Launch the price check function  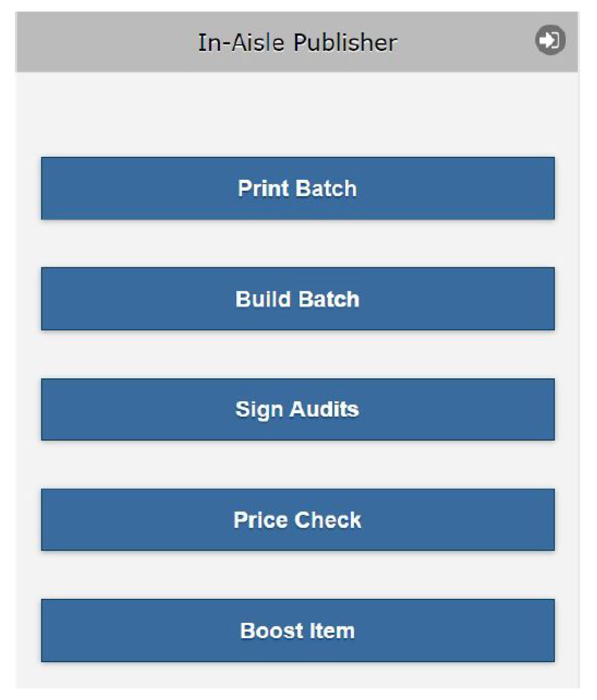coord(298,520)
